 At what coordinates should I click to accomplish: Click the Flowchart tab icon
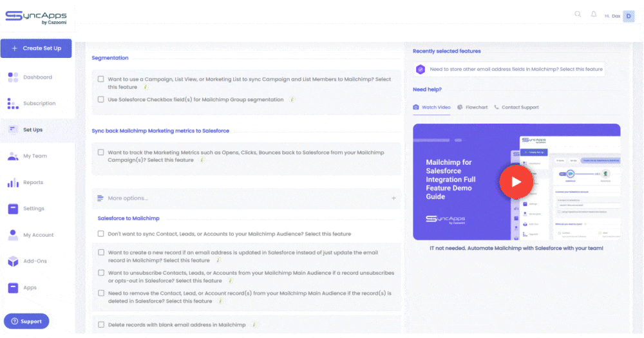tap(460, 107)
